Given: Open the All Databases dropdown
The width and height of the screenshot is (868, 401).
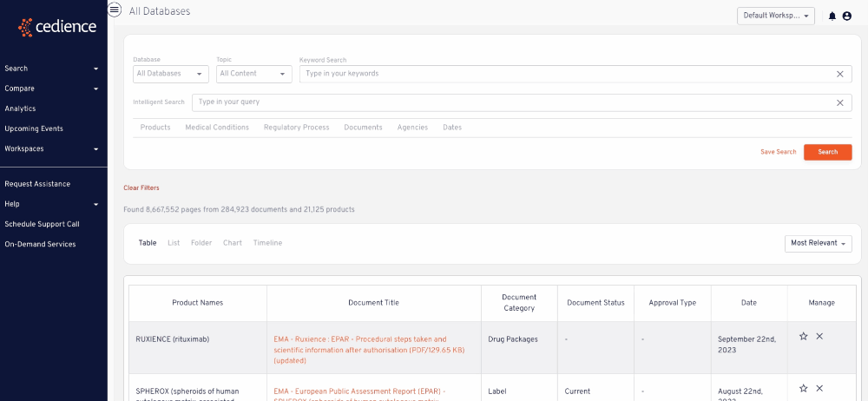Looking at the screenshot, I should pos(171,74).
